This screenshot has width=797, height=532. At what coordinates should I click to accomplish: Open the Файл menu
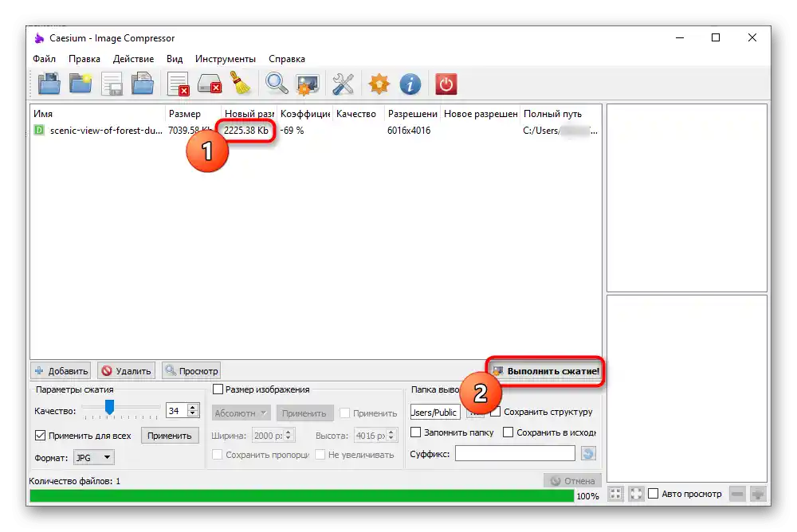[x=44, y=59]
